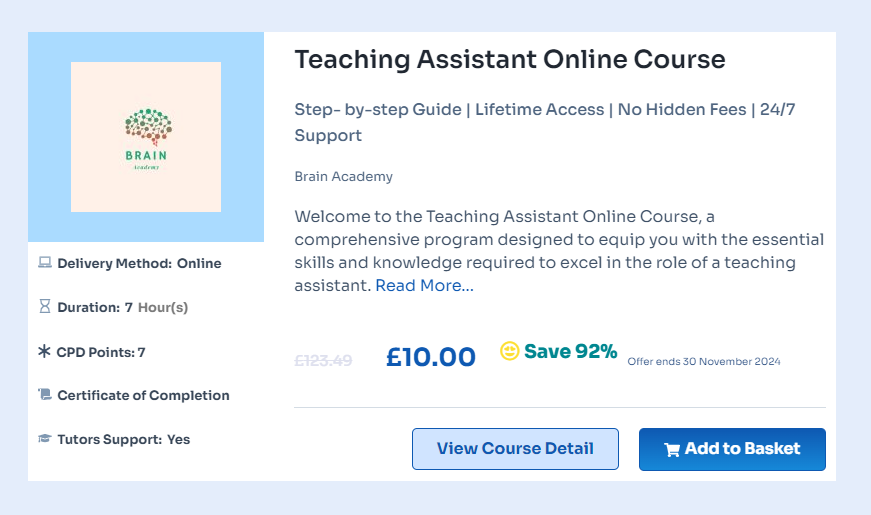Click the Certificate of Completion icon
This screenshot has height=515, width=871.
tap(44, 395)
